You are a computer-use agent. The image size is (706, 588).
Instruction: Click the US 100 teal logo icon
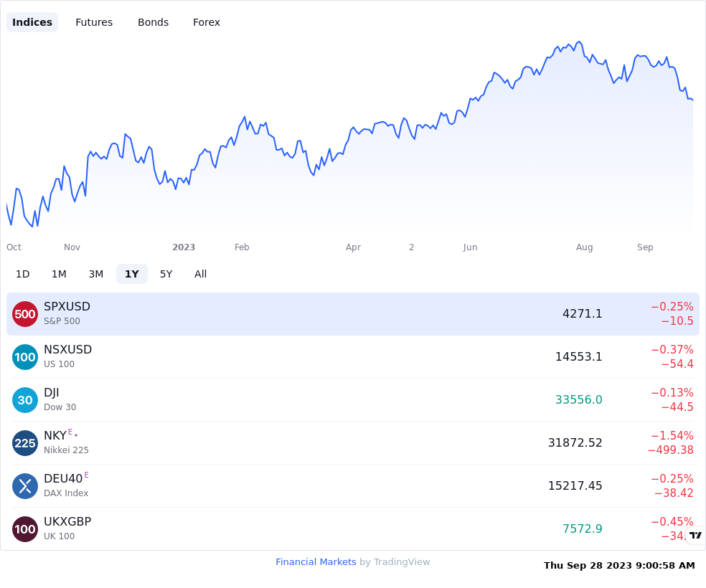tap(25, 357)
